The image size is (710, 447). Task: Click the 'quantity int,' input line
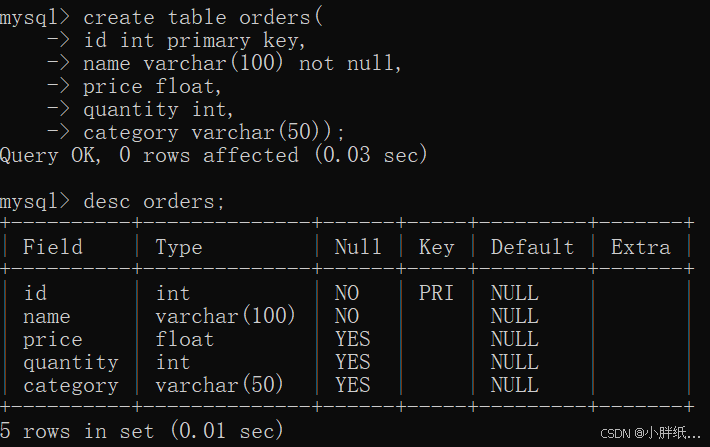158,110
